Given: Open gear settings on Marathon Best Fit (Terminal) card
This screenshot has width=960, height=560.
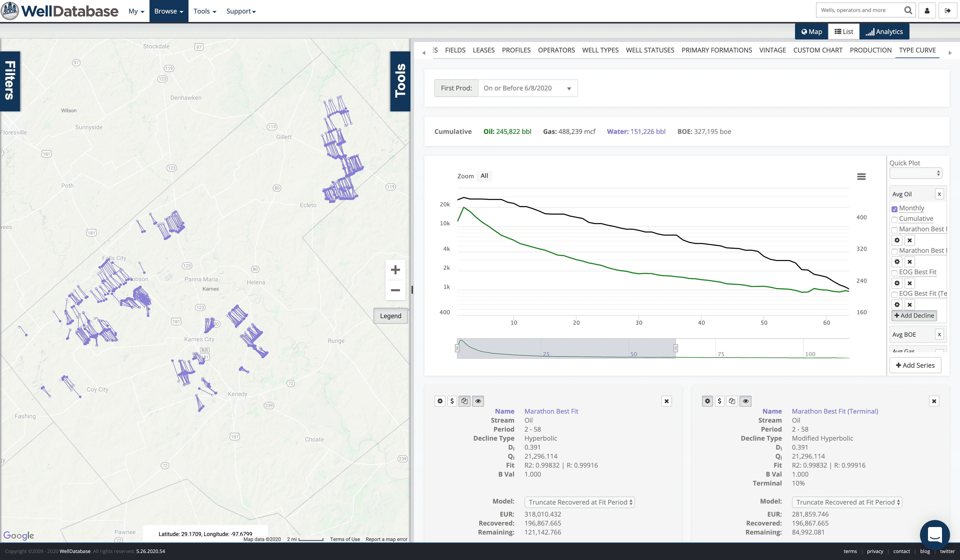Looking at the screenshot, I should [707, 401].
